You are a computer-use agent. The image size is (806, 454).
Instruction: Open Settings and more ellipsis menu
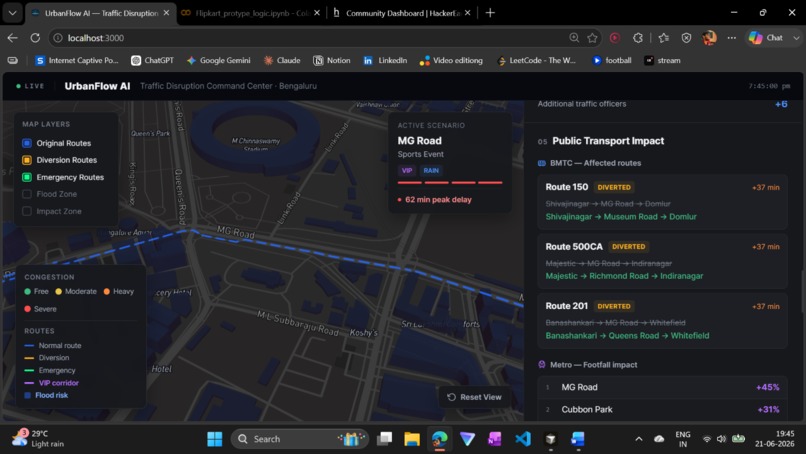pyautogui.click(x=731, y=38)
